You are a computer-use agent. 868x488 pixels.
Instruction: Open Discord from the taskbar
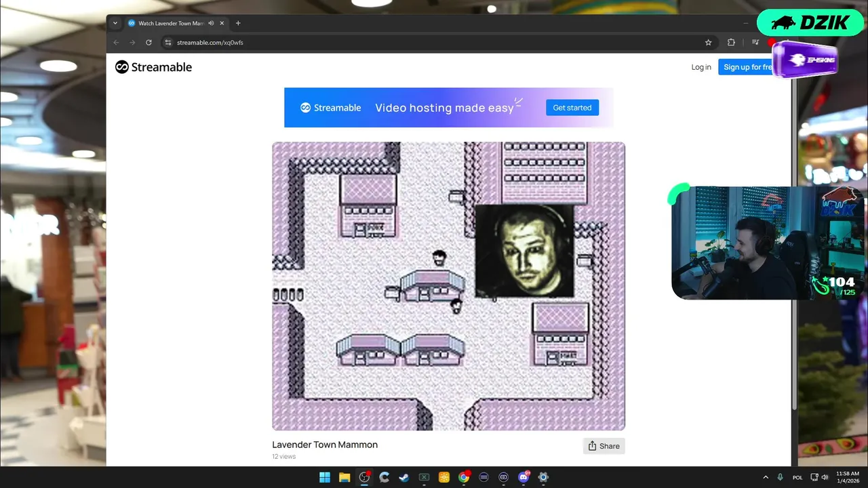pos(524,477)
